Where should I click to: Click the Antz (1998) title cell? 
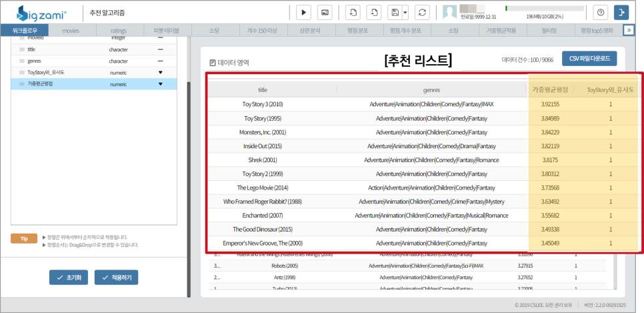coord(283,277)
